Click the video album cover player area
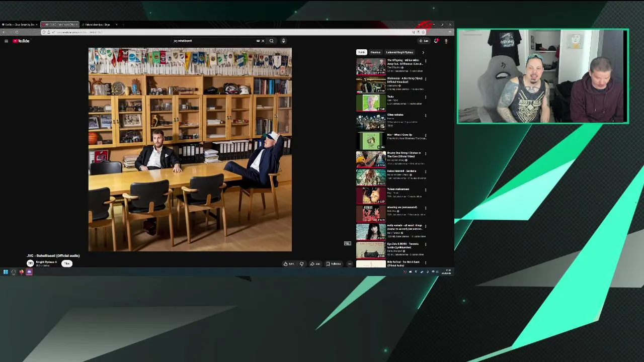 point(190,149)
